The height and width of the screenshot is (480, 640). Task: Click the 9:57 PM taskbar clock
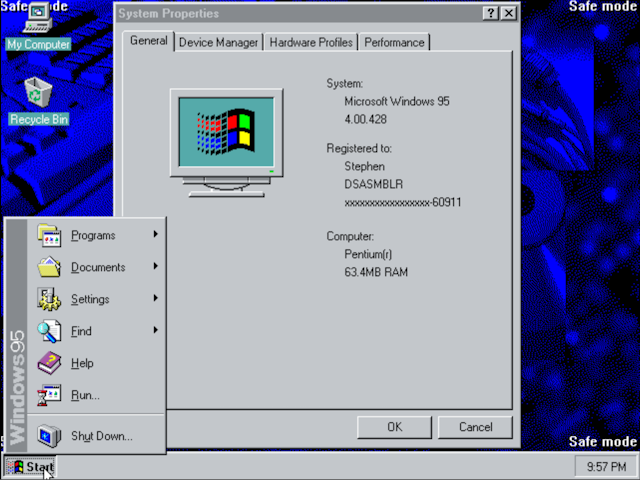click(x=607, y=467)
